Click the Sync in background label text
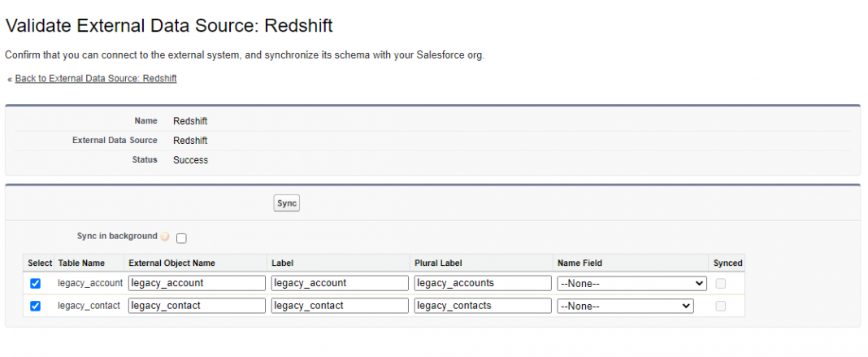 click(x=121, y=237)
